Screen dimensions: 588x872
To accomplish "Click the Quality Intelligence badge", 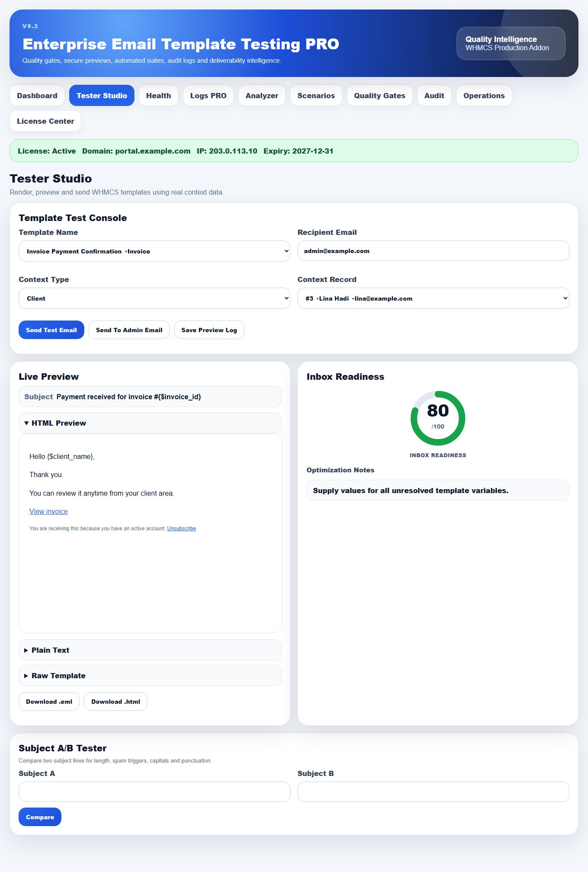I will [x=511, y=44].
